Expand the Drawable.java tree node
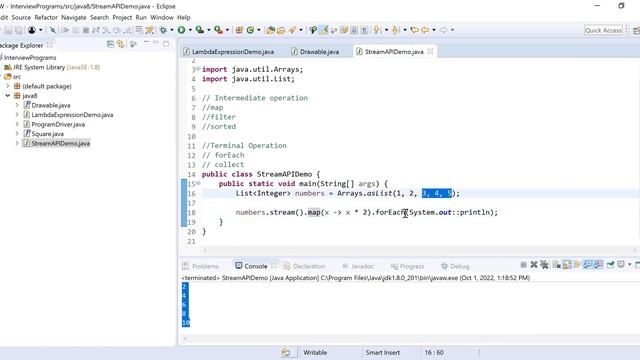Screen dimensions: 640x360 (17, 105)
